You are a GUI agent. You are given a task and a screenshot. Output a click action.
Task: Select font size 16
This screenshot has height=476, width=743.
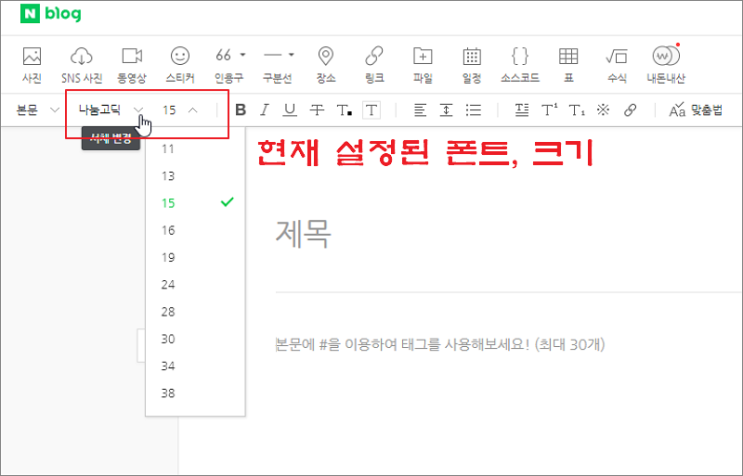click(195, 230)
